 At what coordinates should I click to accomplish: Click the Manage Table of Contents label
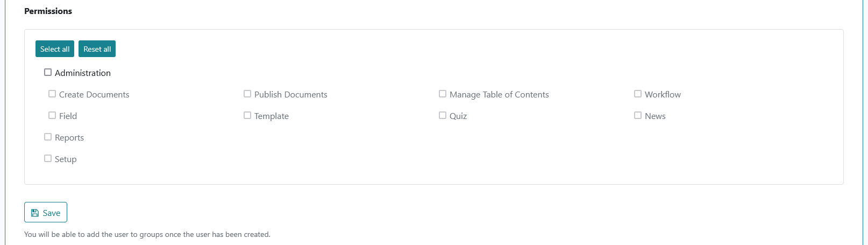499,94
